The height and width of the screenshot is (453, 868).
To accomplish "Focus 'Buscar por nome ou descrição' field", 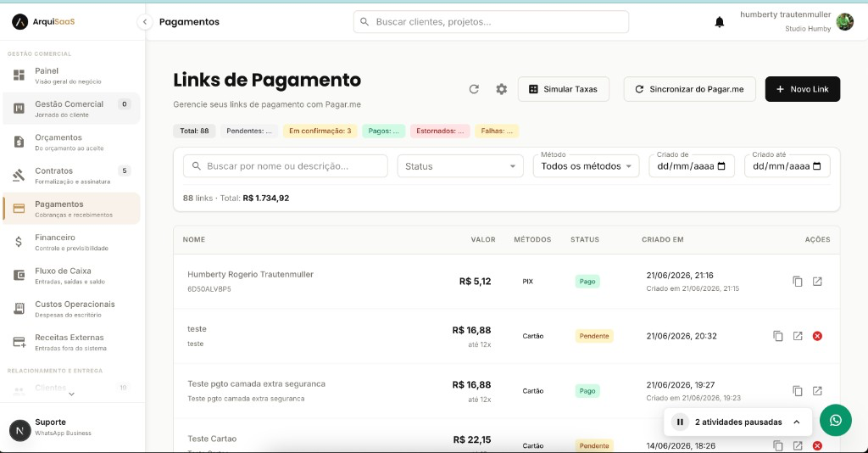I will click(x=286, y=166).
